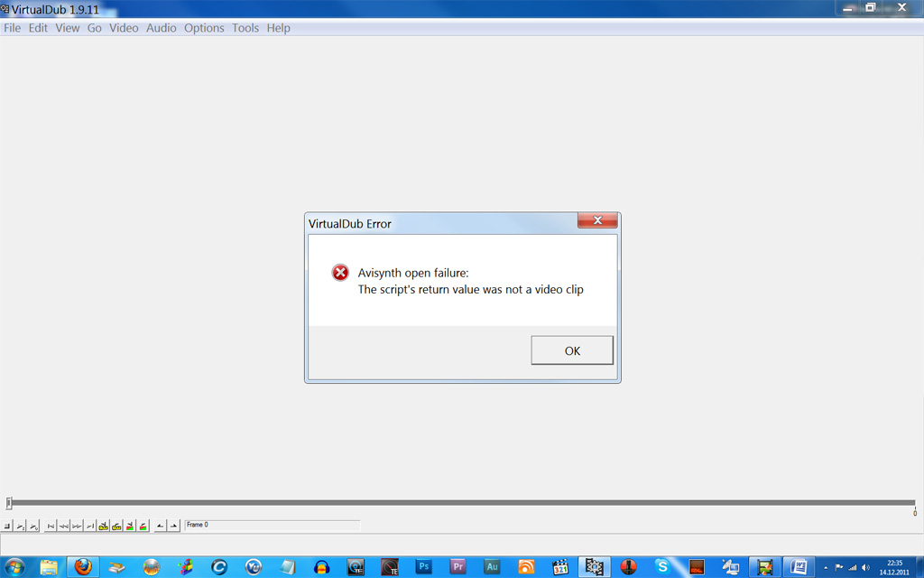Open the Help menu

pos(278,28)
